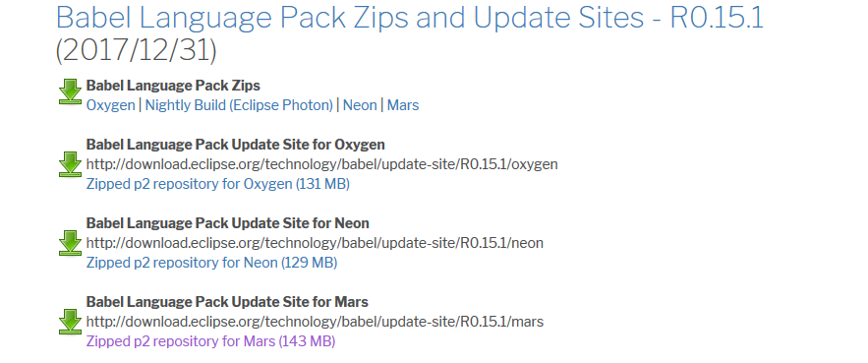This screenshot has height=363, width=868.
Task: Click the green download arrow for Mars update site
Action: (x=70, y=323)
